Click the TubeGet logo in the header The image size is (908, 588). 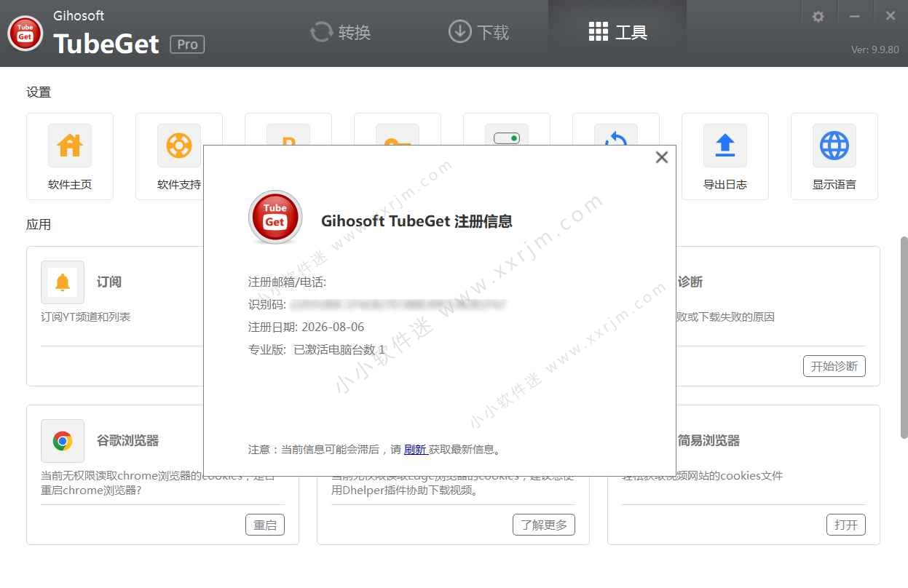[x=25, y=33]
